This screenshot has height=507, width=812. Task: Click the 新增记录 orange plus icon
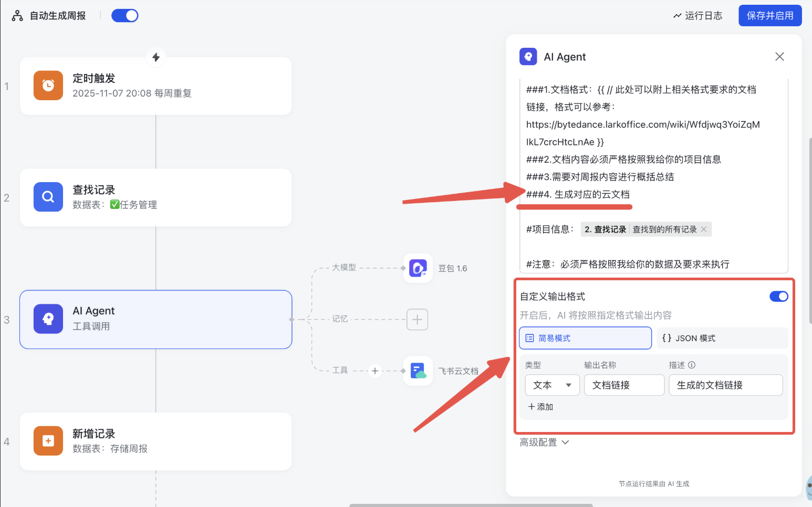[x=48, y=441]
